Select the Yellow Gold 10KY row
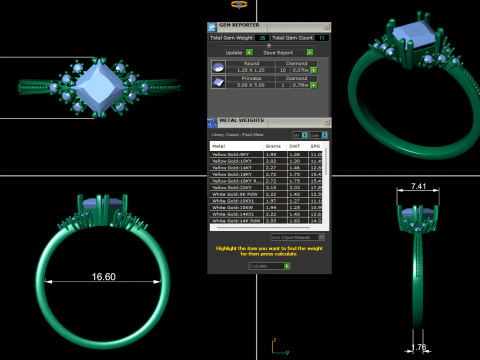The image size is (480, 360). [267, 161]
